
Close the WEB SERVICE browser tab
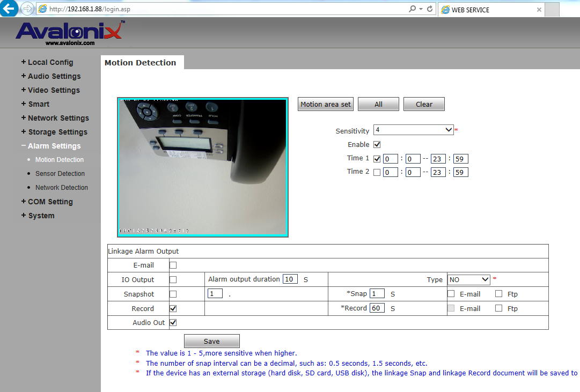[x=539, y=10]
